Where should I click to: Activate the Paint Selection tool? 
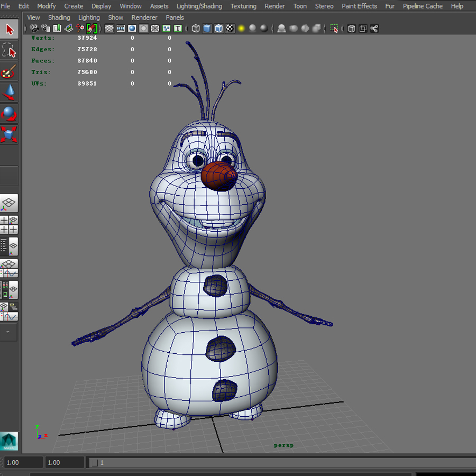tap(9, 71)
